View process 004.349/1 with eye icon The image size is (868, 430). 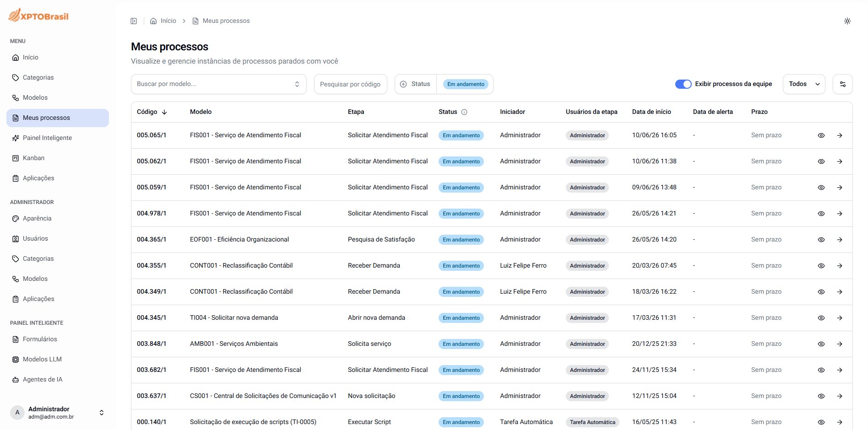pos(821,292)
